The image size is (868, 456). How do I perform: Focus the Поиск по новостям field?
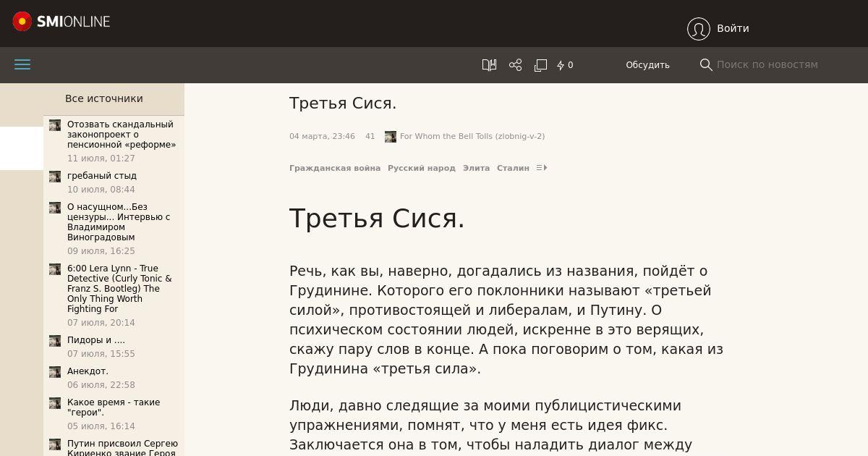pyautogui.click(x=767, y=64)
